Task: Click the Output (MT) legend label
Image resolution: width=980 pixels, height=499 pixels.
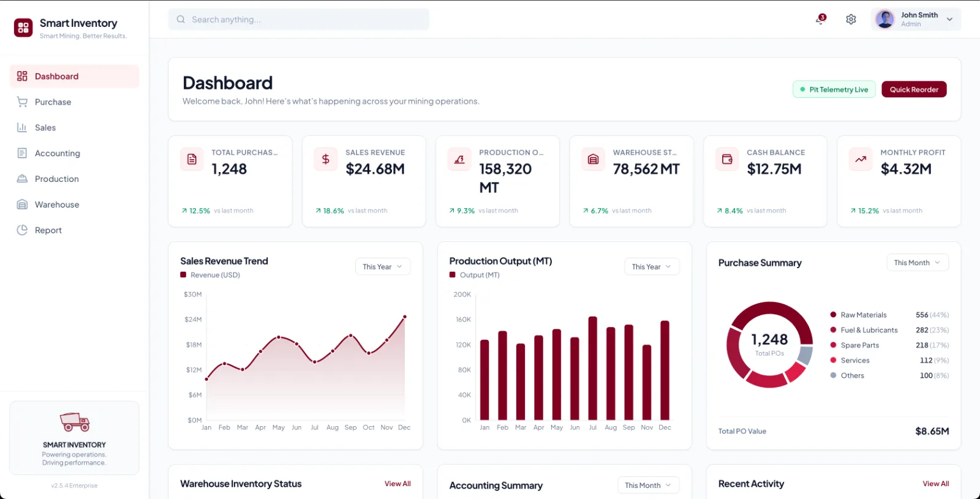Action: pos(480,276)
